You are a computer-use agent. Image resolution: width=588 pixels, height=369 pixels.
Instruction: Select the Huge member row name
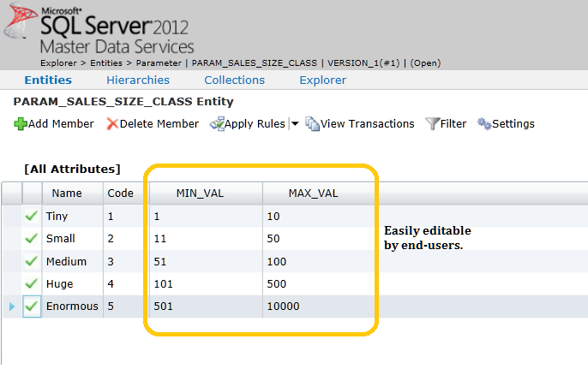coord(59,283)
